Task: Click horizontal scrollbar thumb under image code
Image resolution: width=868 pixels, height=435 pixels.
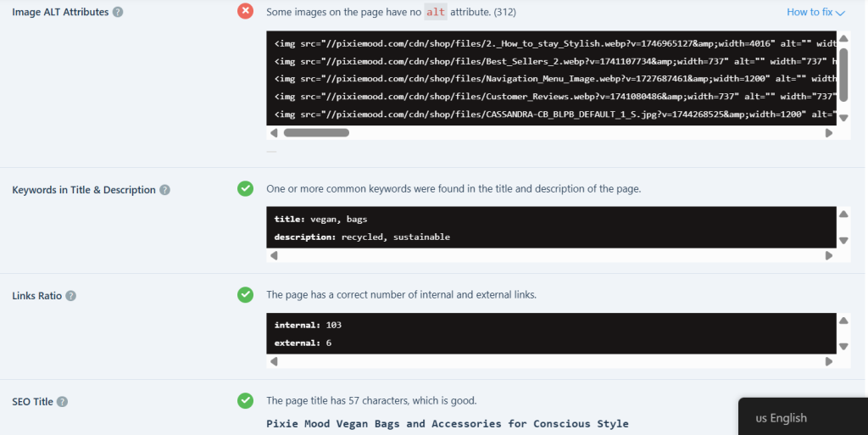Action: (315, 132)
